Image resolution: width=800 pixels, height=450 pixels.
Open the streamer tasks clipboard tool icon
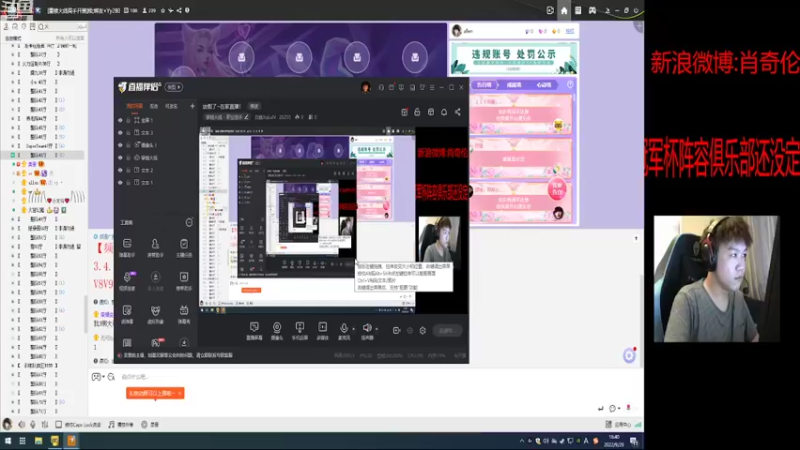point(184,244)
